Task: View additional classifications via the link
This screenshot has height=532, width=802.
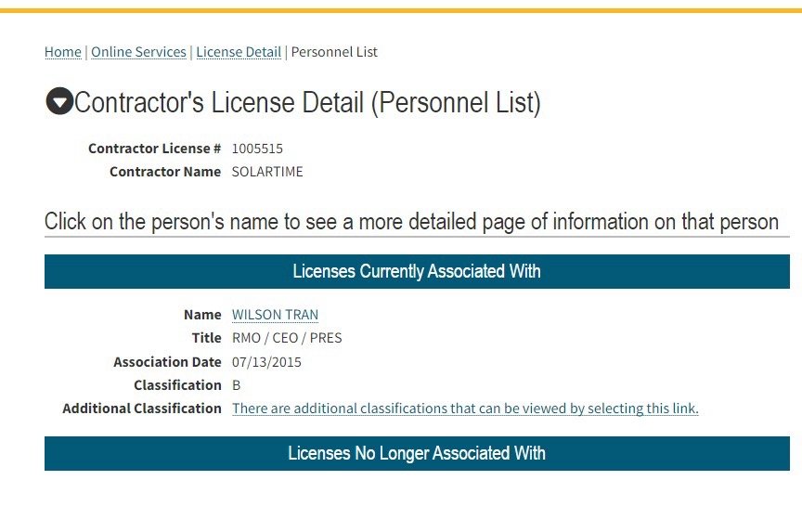Action: (465, 409)
